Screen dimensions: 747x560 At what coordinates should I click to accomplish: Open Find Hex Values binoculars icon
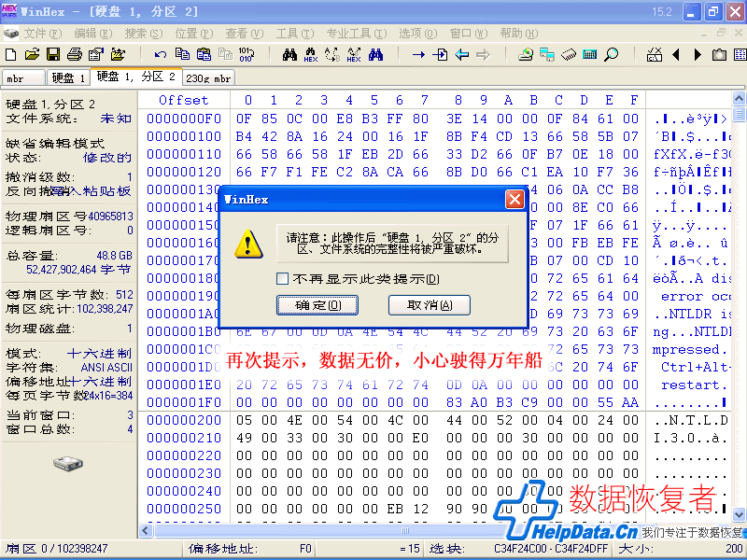coord(311,55)
